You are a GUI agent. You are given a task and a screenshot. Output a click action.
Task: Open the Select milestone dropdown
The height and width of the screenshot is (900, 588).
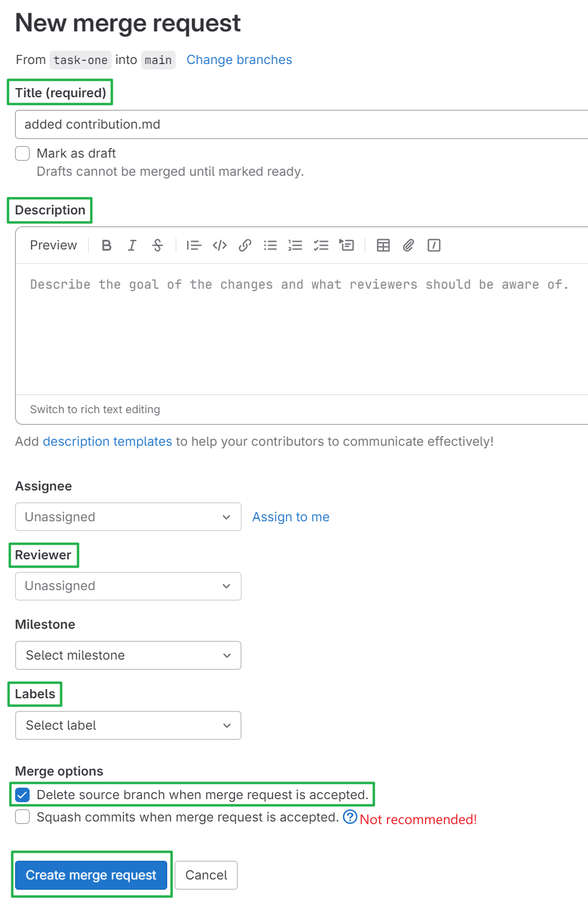128,655
